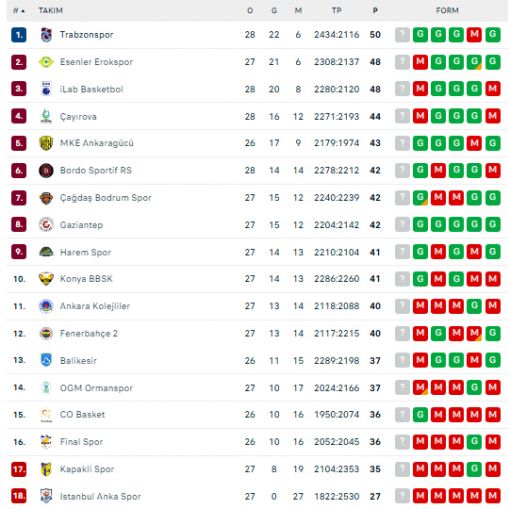Click the Trabzonspor team logo
Screen dimensions: 510x509
46,35
